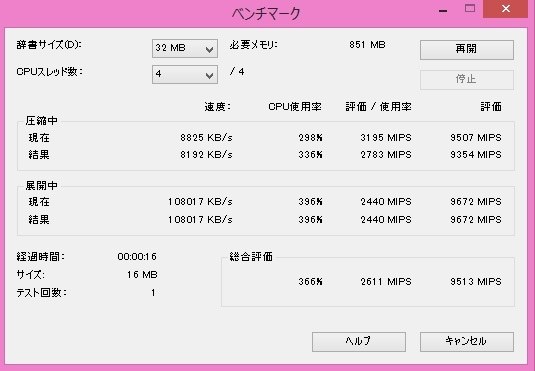Image resolution: width=535 pixels, height=371 pixels.
Task: Open the CPUスレッド数 dropdown showing 4
Action: 185,74
